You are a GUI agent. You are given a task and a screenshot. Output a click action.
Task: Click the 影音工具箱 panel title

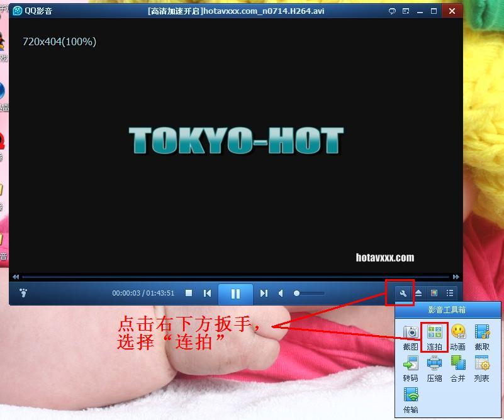tap(447, 310)
